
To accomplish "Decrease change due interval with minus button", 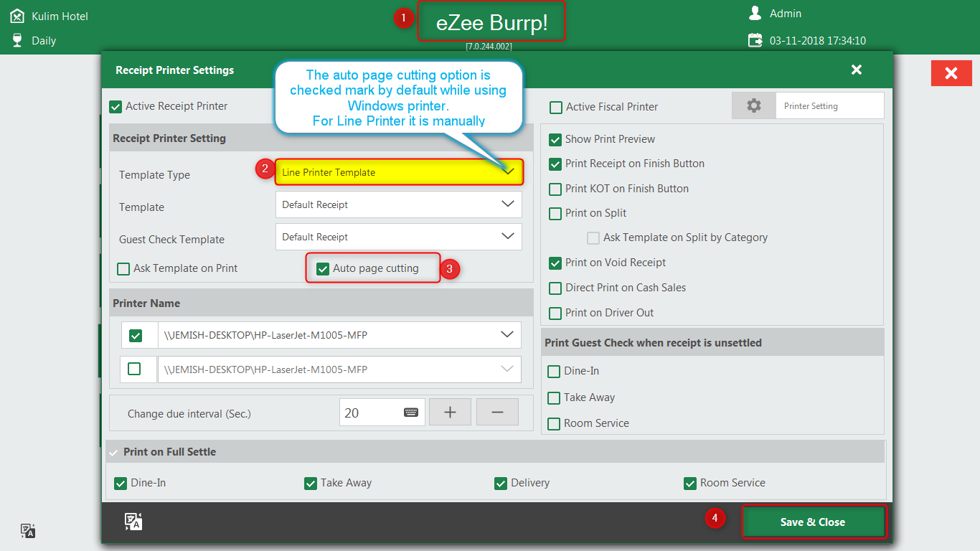I will tap(497, 413).
